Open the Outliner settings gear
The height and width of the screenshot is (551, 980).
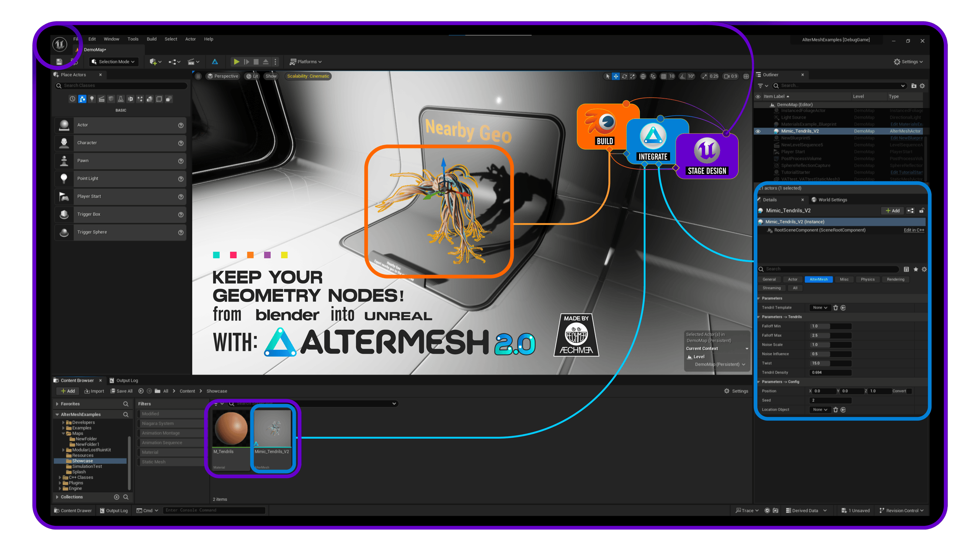[923, 86]
